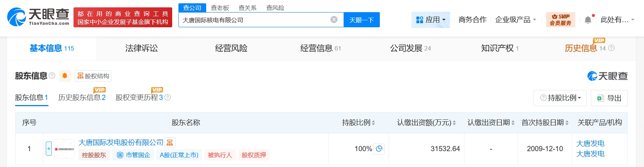This screenshot has height=167, width=644.
Task: Sort by 认缴出资额 column
Action: (x=454, y=123)
